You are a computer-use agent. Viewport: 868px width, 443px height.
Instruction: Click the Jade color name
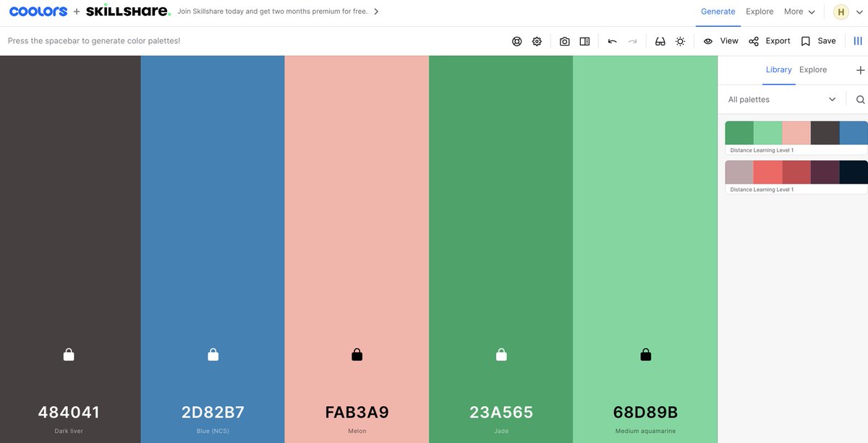(x=501, y=431)
